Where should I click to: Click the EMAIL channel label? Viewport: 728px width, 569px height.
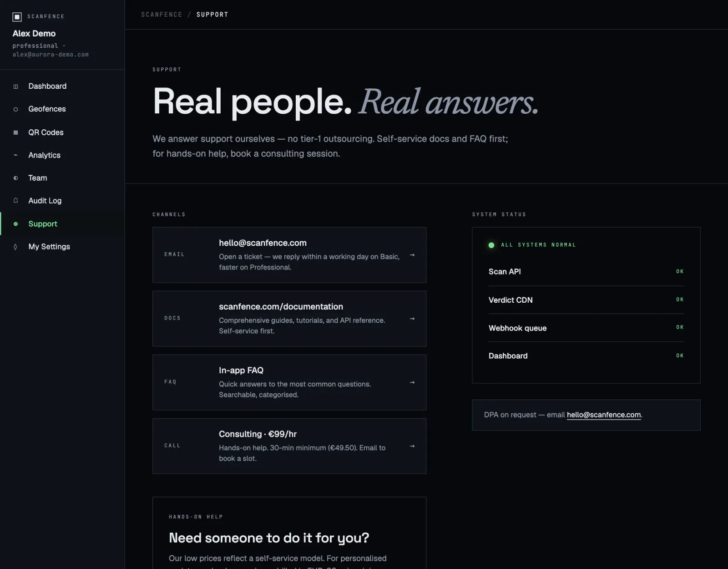point(175,254)
